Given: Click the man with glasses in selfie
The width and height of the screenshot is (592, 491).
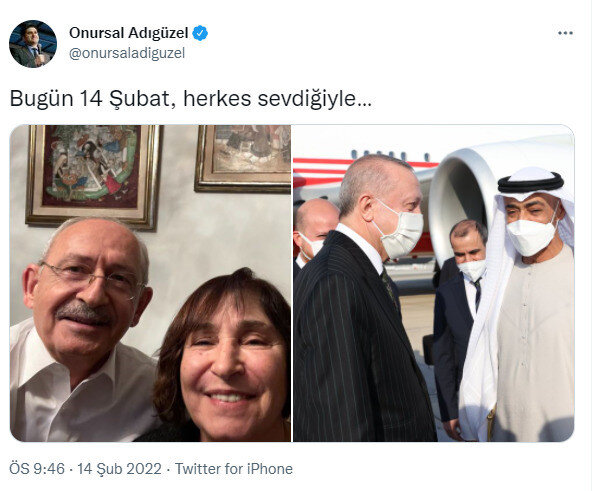Looking at the screenshot, I should (81, 329).
